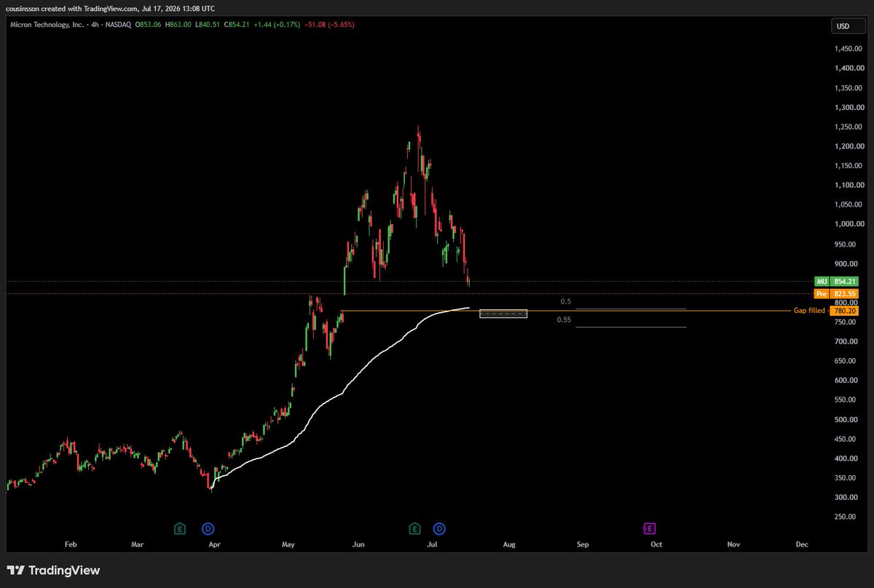
Task: Click the May label on time axis
Action: coord(288,544)
